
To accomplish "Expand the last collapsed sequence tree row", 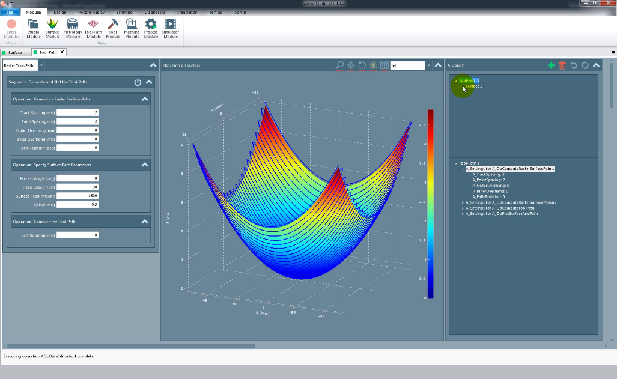I will point(463,214).
